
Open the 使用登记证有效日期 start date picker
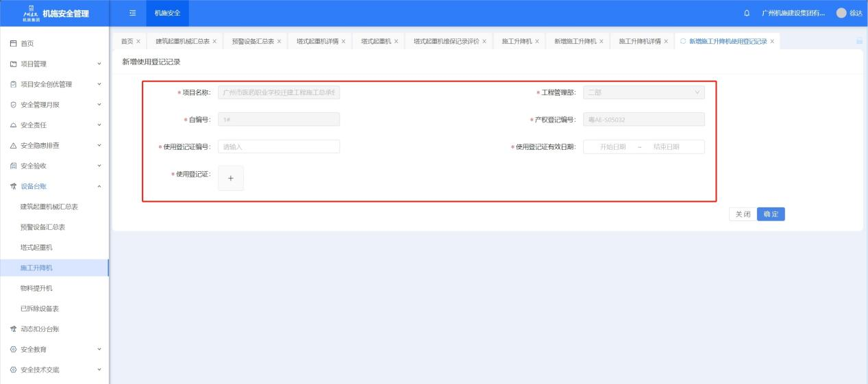[x=612, y=146]
